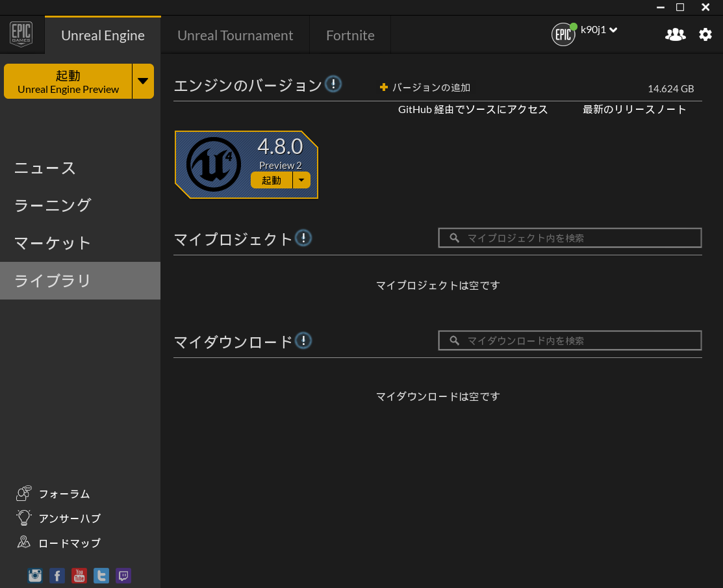The height and width of the screenshot is (588, 723).
Task: Open the ロードマップ link
Action: pyautogui.click(x=70, y=543)
